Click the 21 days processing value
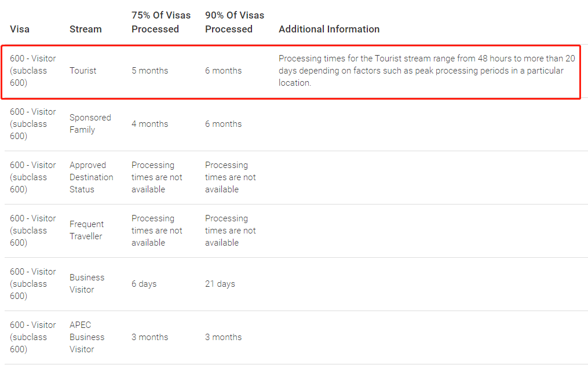 coord(220,283)
